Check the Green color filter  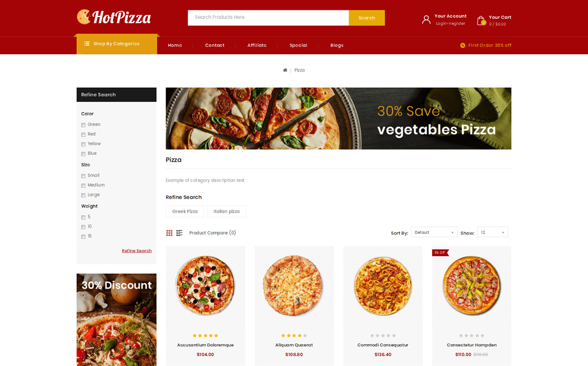[83, 125]
